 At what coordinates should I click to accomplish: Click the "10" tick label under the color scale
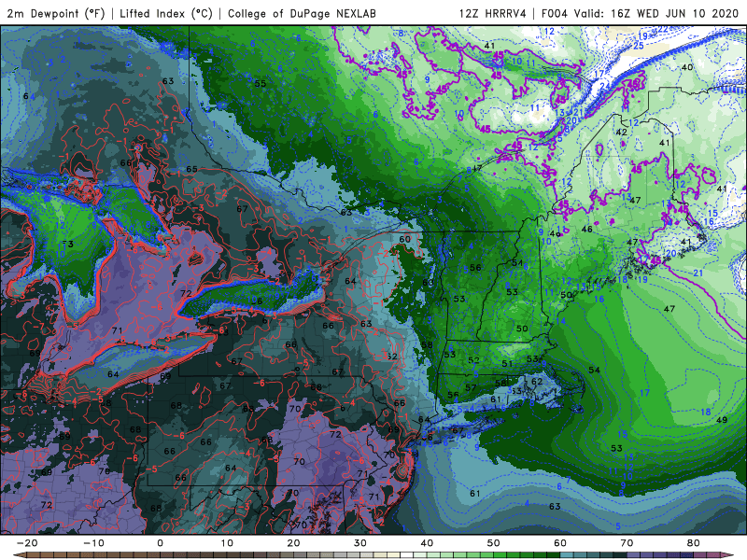pyautogui.click(x=227, y=543)
